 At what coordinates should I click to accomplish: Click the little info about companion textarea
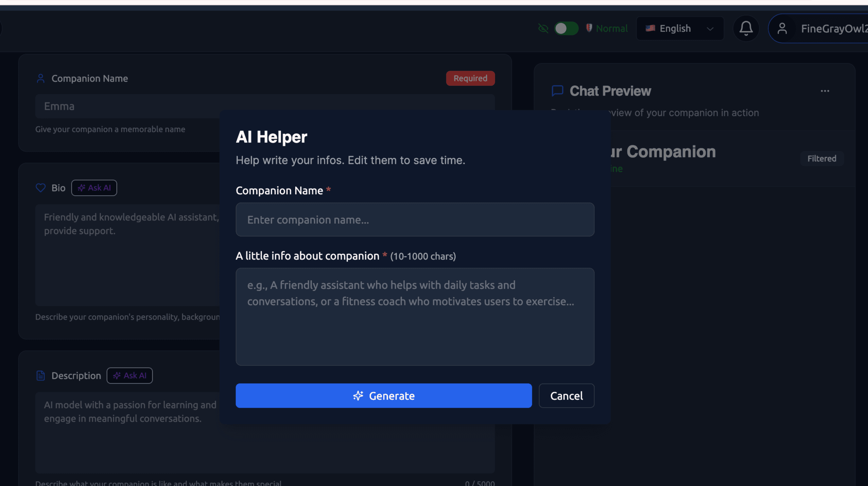[415, 317]
